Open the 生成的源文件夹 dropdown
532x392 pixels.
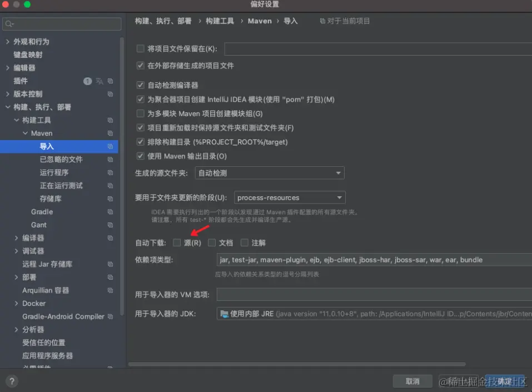click(x=270, y=173)
